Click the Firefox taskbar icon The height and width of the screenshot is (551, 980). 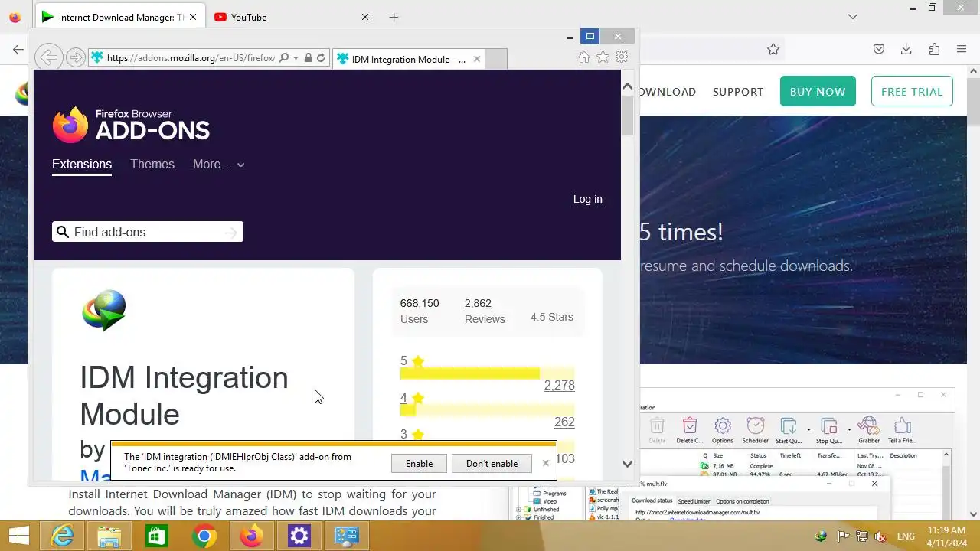pyautogui.click(x=252, y=536)
